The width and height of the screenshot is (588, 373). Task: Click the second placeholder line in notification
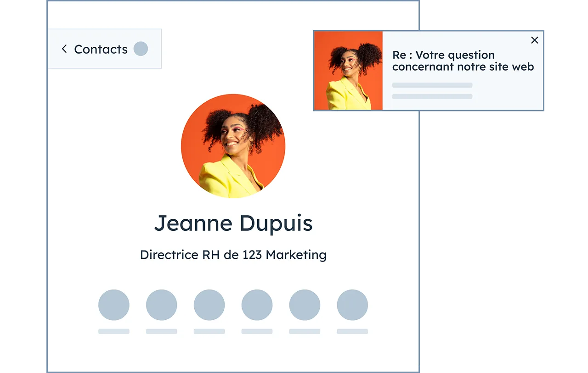432,96
